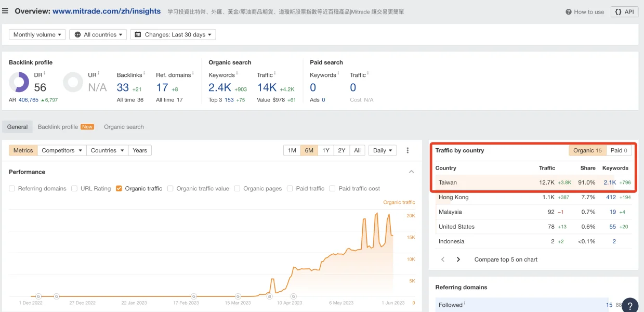Open the Monthly volume dropdown
This screenshot has width=644, height=312.
[x=37, y=35]
